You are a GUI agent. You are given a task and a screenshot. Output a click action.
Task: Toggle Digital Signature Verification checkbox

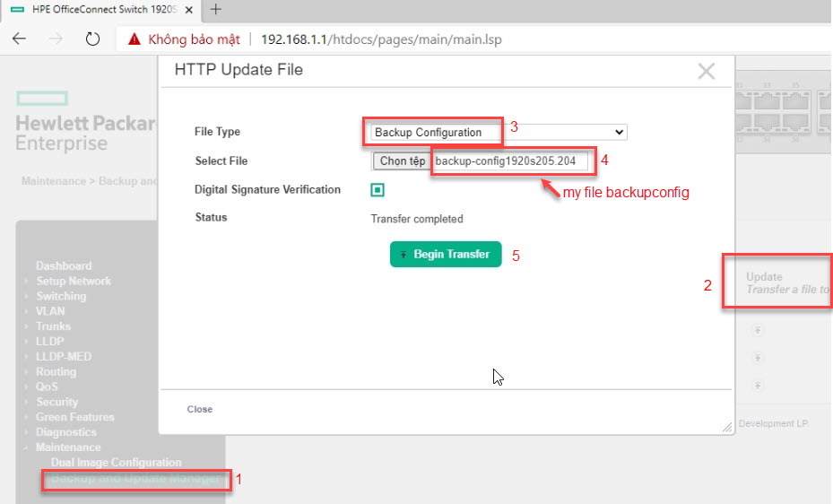[377, 190]
